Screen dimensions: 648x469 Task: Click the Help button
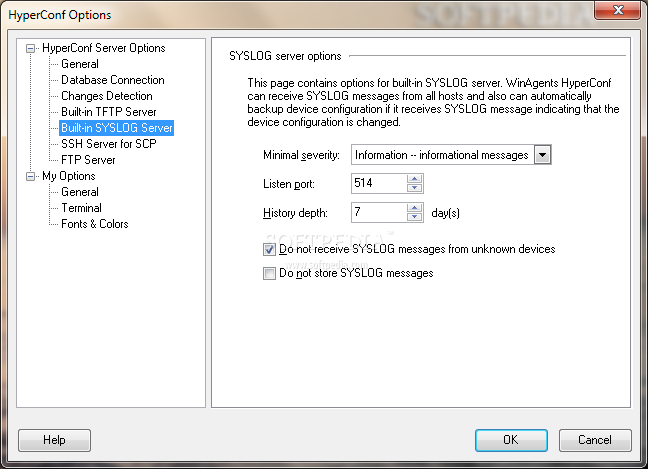[54, 440]
